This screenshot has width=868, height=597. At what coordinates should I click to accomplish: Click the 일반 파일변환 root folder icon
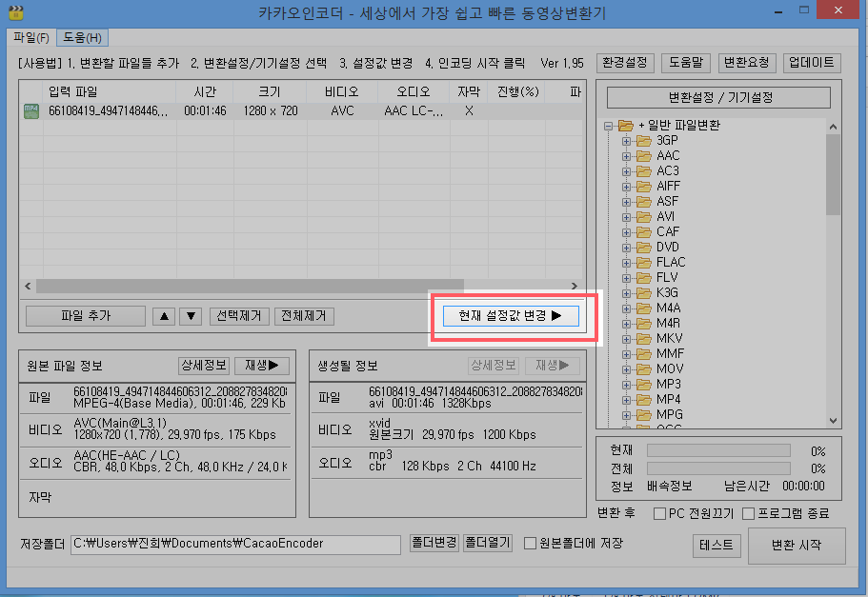point(626,126)
